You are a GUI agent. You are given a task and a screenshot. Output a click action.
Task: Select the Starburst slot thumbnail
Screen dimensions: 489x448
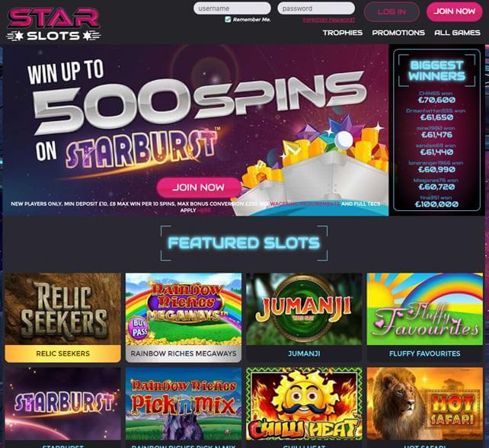pos(62,404)
